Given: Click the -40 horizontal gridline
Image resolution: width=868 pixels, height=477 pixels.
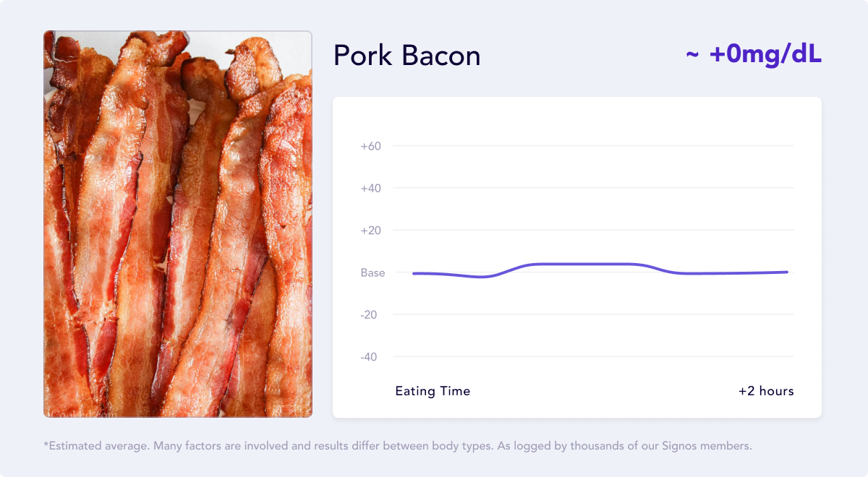Looking at the screenshot, I should click(593, 357).
